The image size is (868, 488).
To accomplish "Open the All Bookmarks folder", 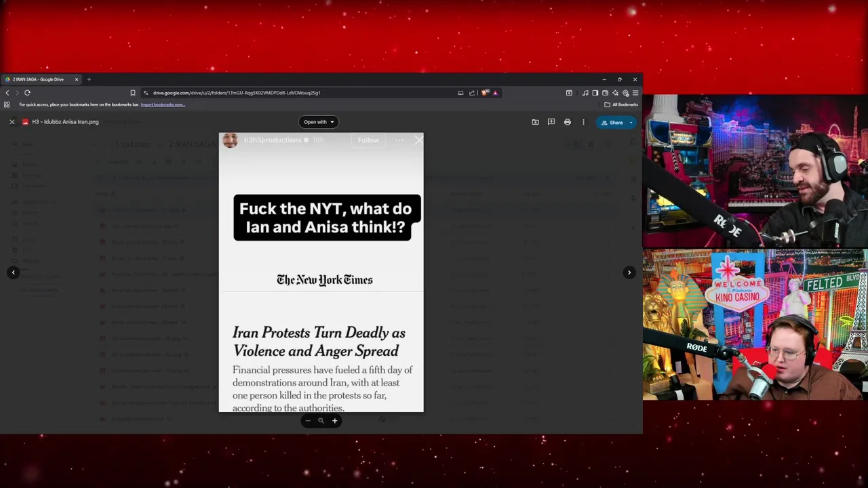I will coord(621,104).
